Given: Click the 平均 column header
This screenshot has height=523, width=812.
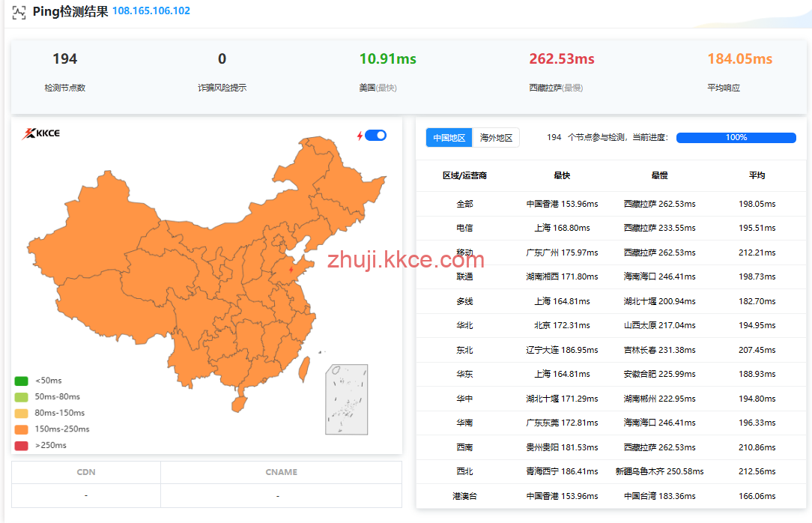Looking at the screenshot, I should 757,175.
